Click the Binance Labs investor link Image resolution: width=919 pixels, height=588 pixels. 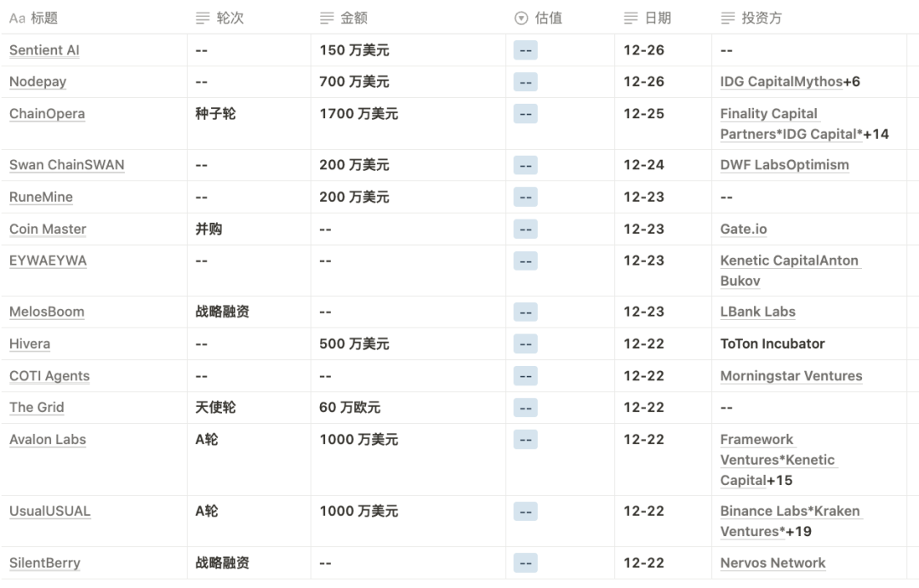(x=764, y=511)
